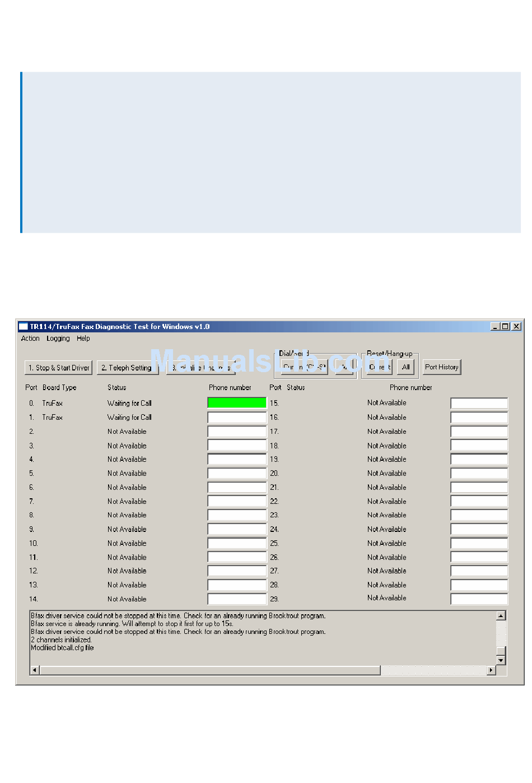This screenshot has width=532, height=783.
Task: Click the phone number field for port 18
Action: point(479,446)
